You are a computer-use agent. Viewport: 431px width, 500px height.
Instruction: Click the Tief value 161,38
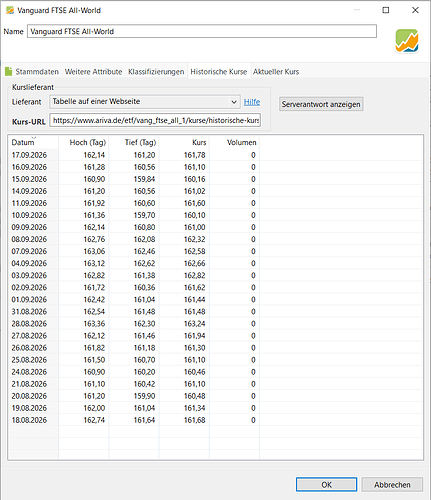pyautogui.click(x=145, y=275)
